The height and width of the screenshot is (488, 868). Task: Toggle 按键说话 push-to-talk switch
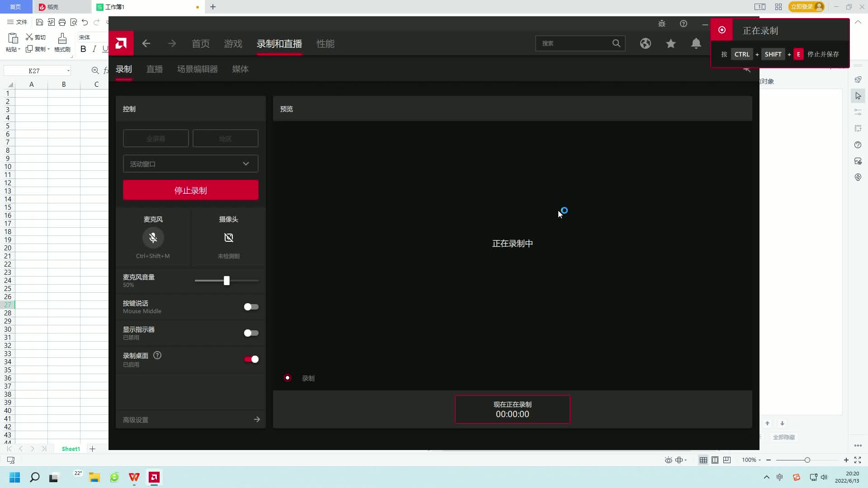[251, 307]
